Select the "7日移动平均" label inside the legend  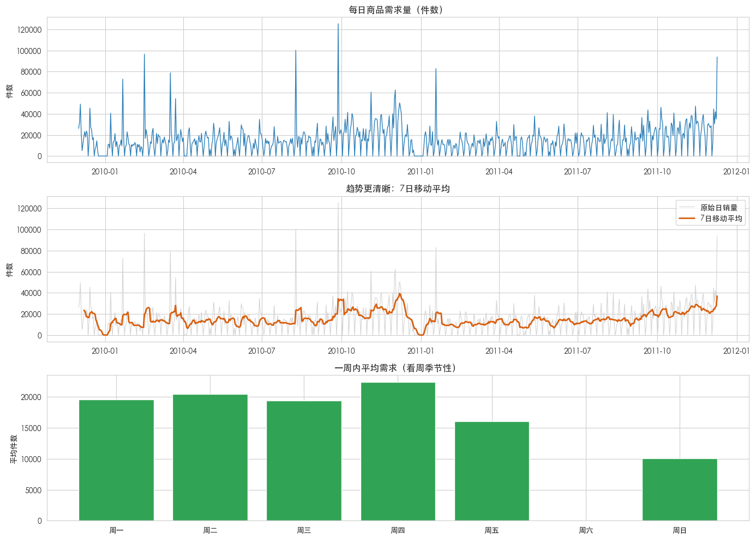pyautogui.click(x=721, y=219)
